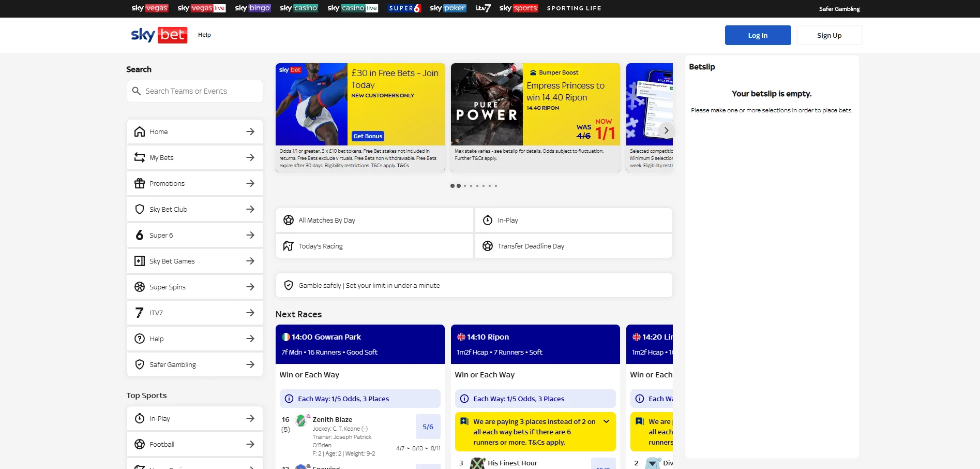Open Sky Bet Games in sidebar
Viewport: 980px width, 469px height.
pos(195,261)
